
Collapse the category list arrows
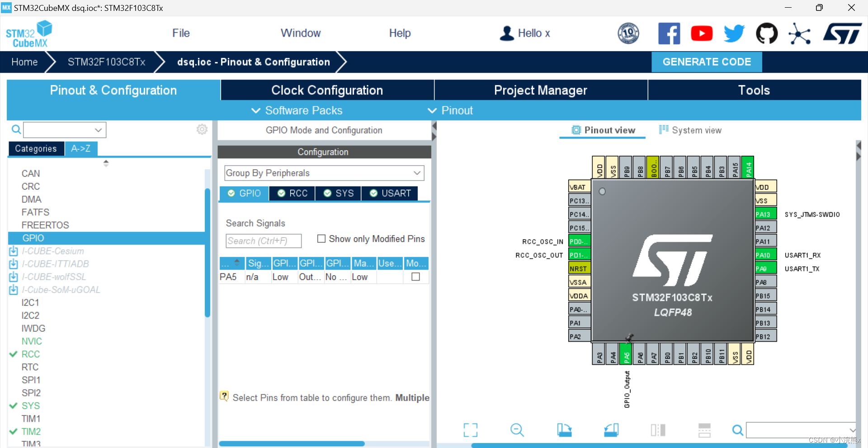(x=106, y=163)
